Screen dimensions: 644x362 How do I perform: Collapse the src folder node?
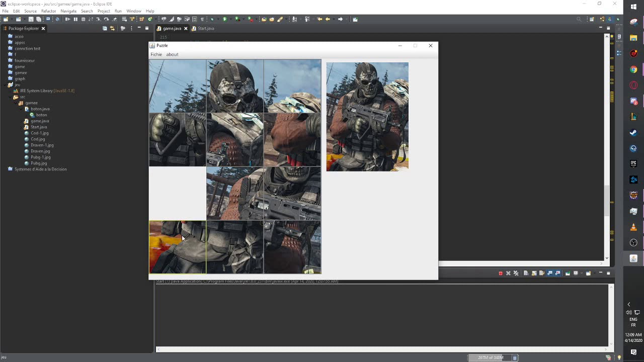coord(10,97)
